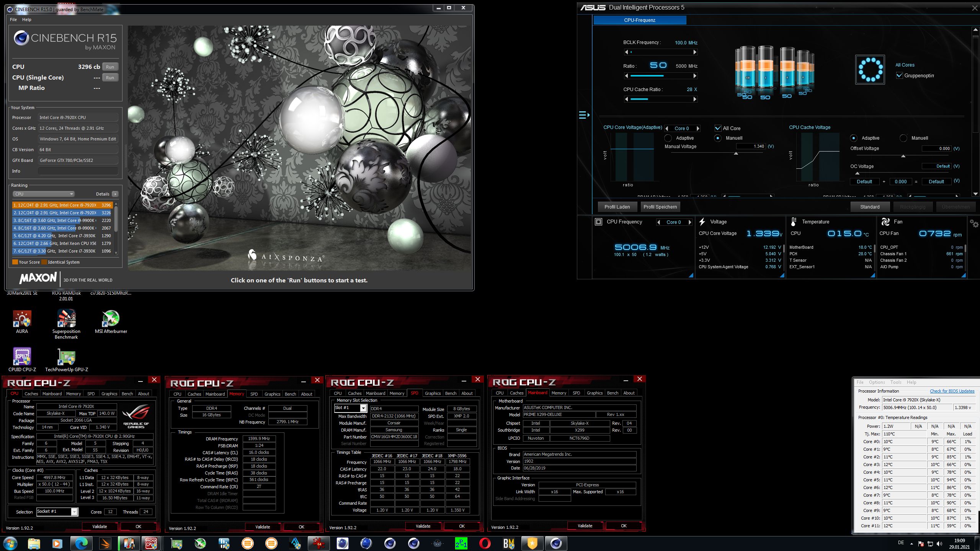Open the AURA desktop shortcut
Image resolution: width=980 pixels, height=551 pixels.
tap(22, 322)
